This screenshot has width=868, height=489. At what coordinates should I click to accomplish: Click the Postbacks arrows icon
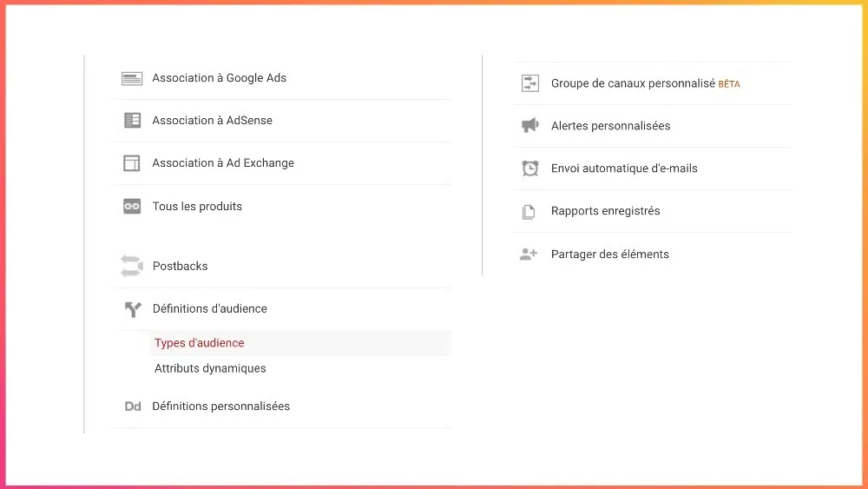(x=132, y=266)
